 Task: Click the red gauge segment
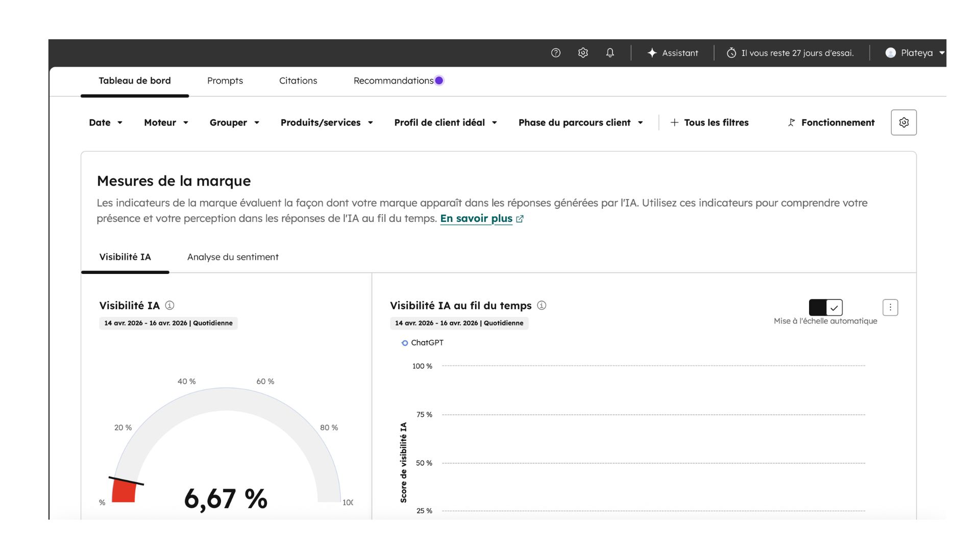tap(124, 491)
